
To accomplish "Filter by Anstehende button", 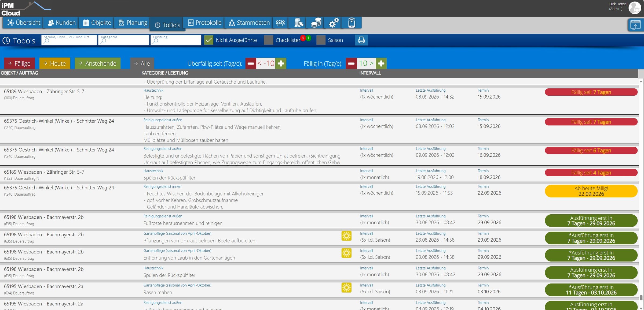I will [x=98, y=64].
